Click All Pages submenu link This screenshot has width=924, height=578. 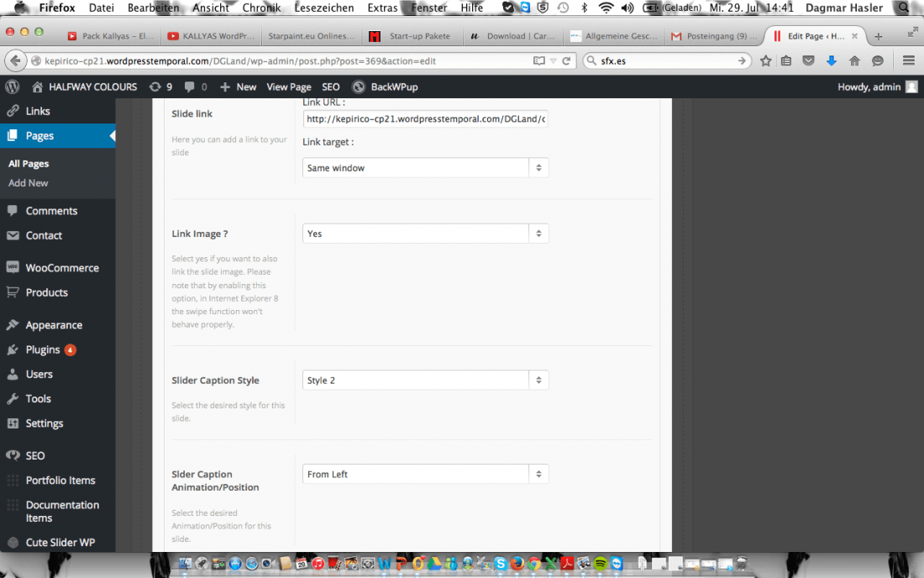tap(29, 163)
